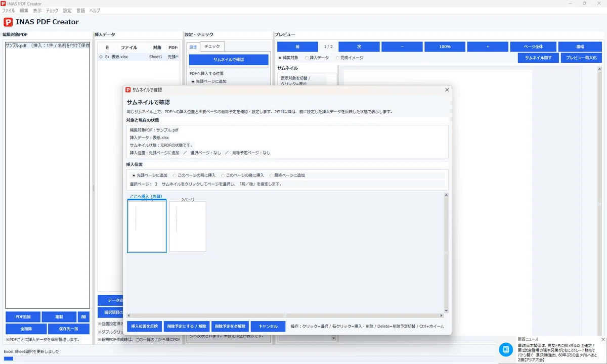Open the ヘルプ menu

tap(95, 10)
